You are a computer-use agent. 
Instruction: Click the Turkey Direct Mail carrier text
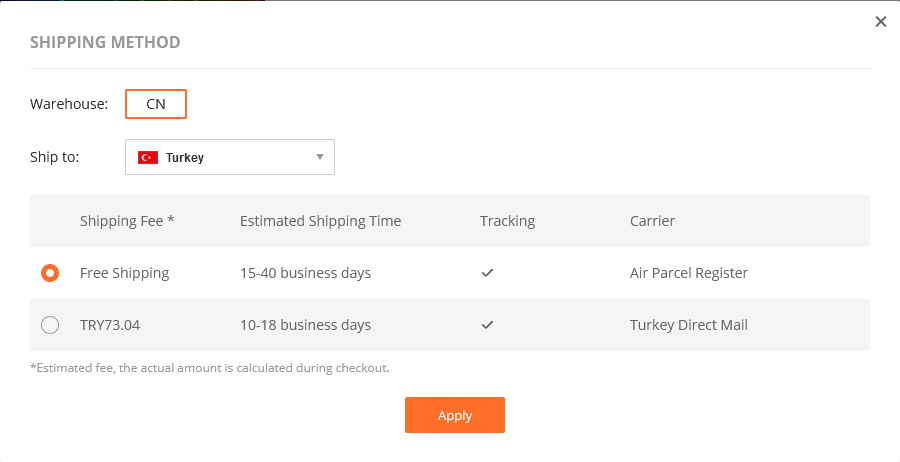(x=689, y=325)
